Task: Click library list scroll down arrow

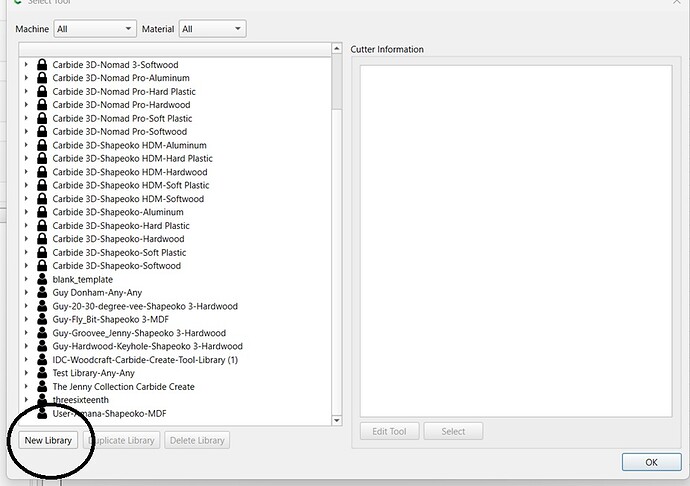Action: (337, 420)
